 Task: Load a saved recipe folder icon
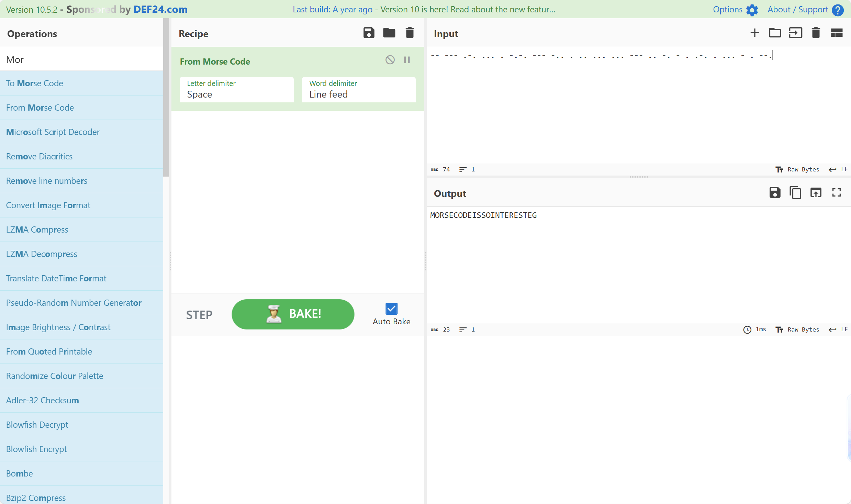(x=389, y=33)
